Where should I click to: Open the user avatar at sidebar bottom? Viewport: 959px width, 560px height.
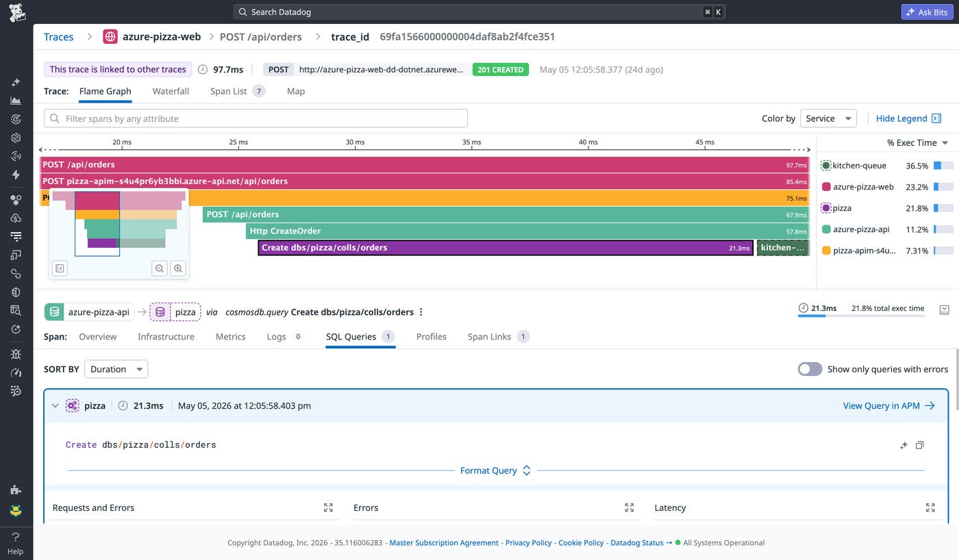click(16, 510)
